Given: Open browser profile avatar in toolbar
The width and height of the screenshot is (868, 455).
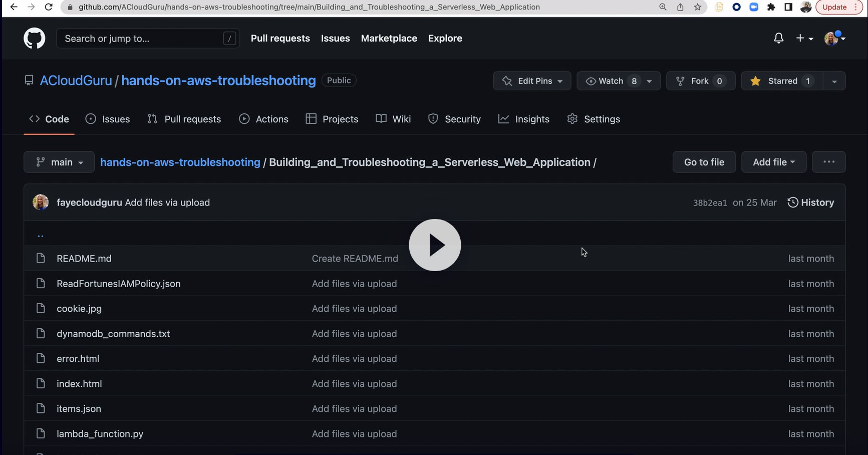Looking at the screenshot, I should point(805,7).
